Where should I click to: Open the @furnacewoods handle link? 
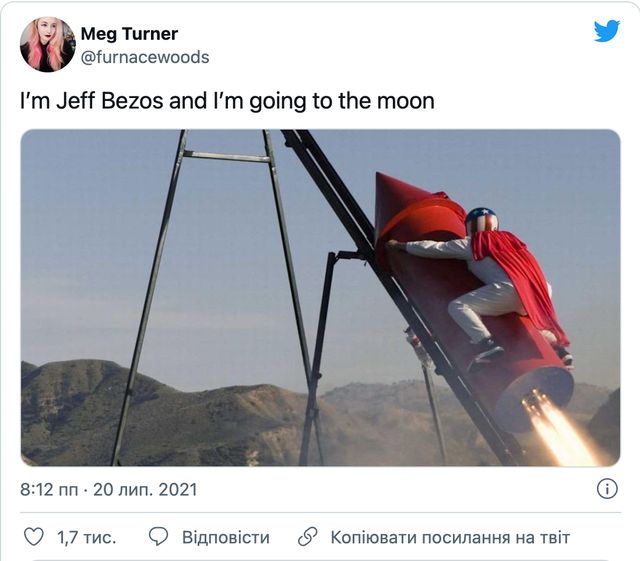(x=145, y=57)
